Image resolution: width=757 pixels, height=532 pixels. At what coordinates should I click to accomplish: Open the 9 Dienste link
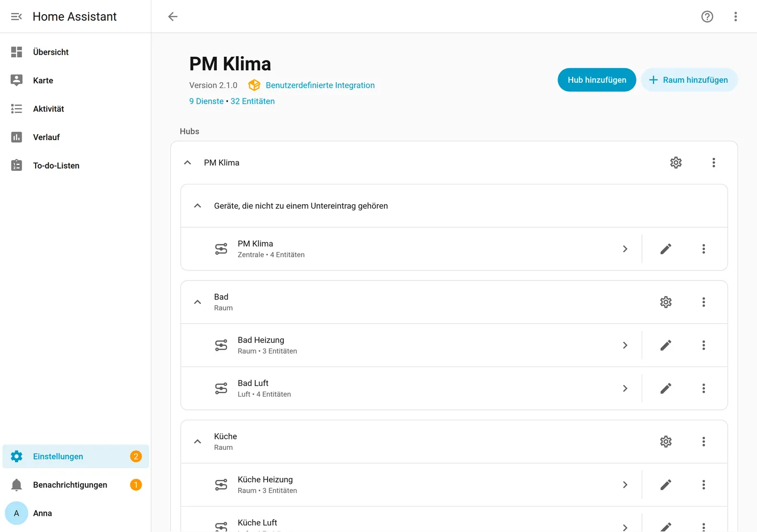click(207, 101)
